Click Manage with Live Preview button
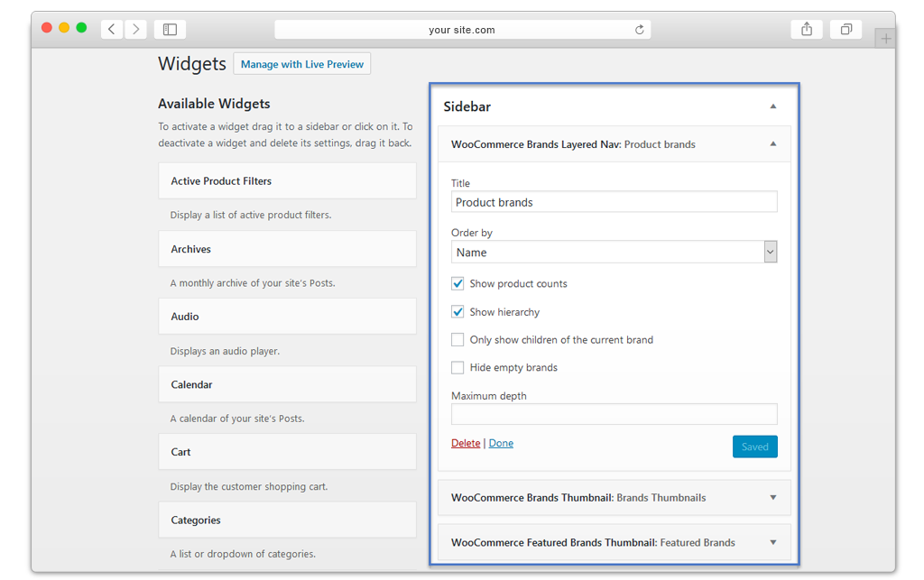 point(301,64)
